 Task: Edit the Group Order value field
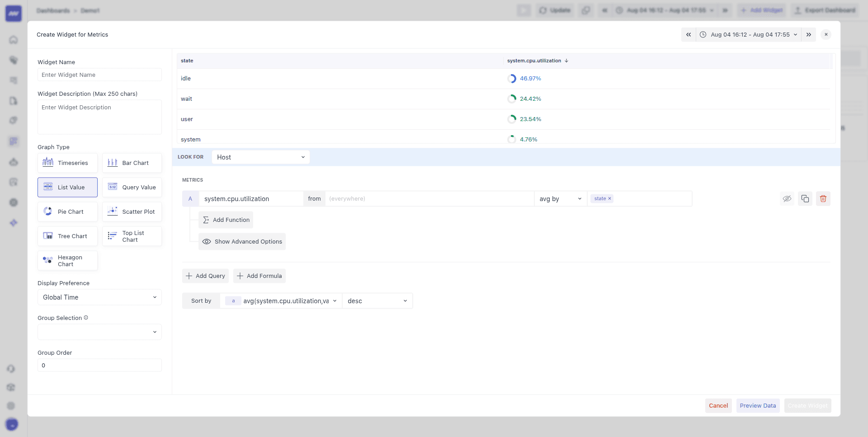click(x=99, y=365)
